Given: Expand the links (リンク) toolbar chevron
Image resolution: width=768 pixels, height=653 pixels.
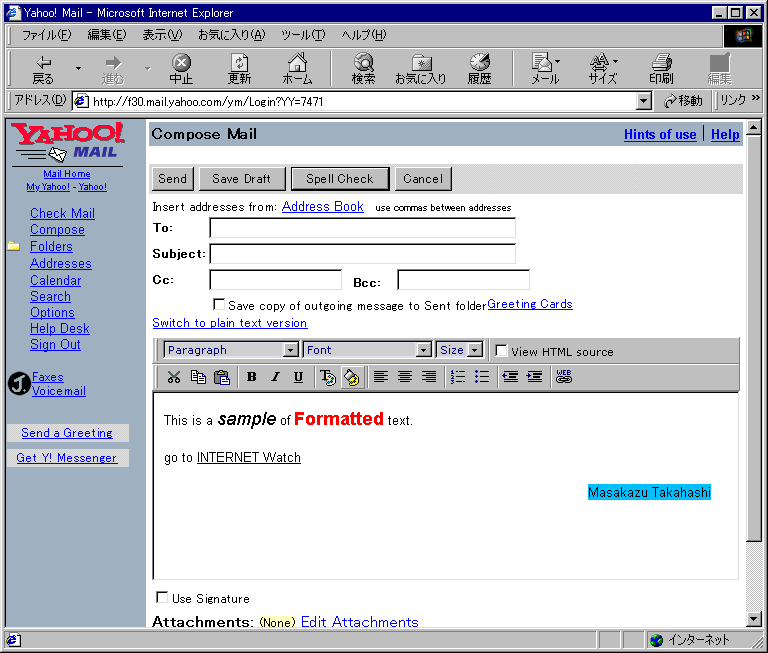Looking at the screenshot, I should click(755, 98).
